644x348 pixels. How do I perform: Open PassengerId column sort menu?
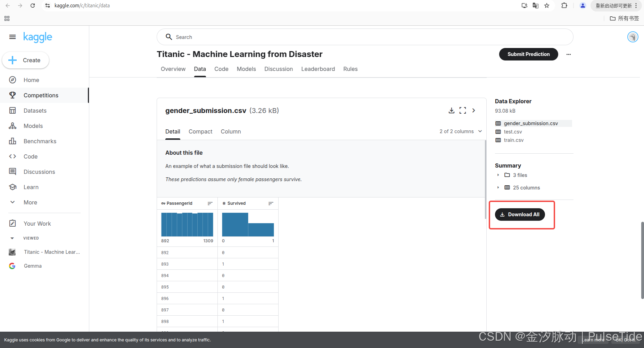[210, 203]
